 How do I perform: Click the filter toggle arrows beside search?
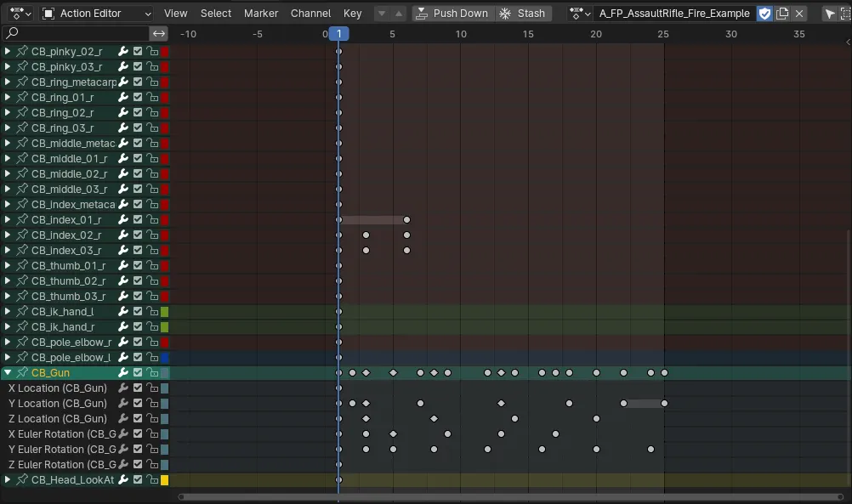(x=159, y=34)
